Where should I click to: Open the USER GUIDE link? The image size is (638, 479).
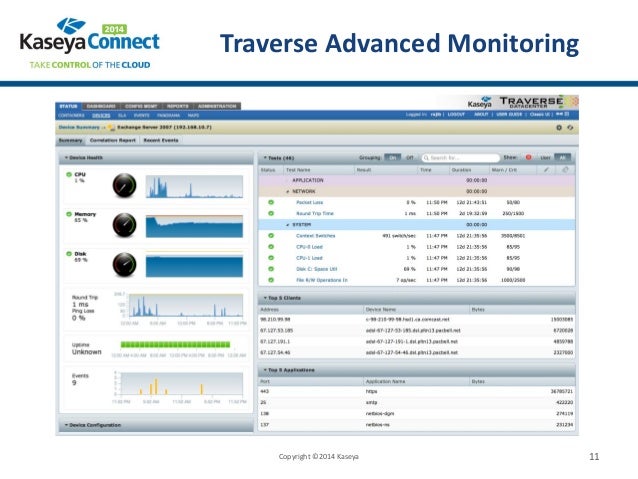(x=509, y=115)
